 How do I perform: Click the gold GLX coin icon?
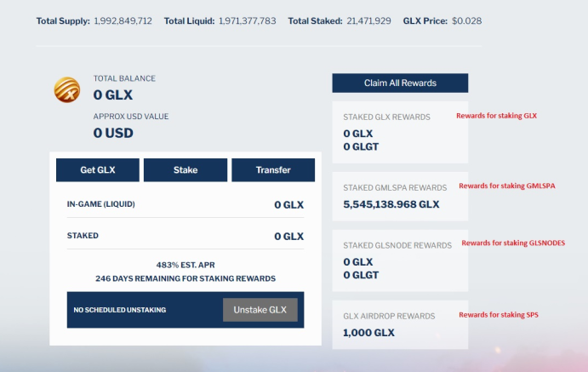click(x=67, y=90)
